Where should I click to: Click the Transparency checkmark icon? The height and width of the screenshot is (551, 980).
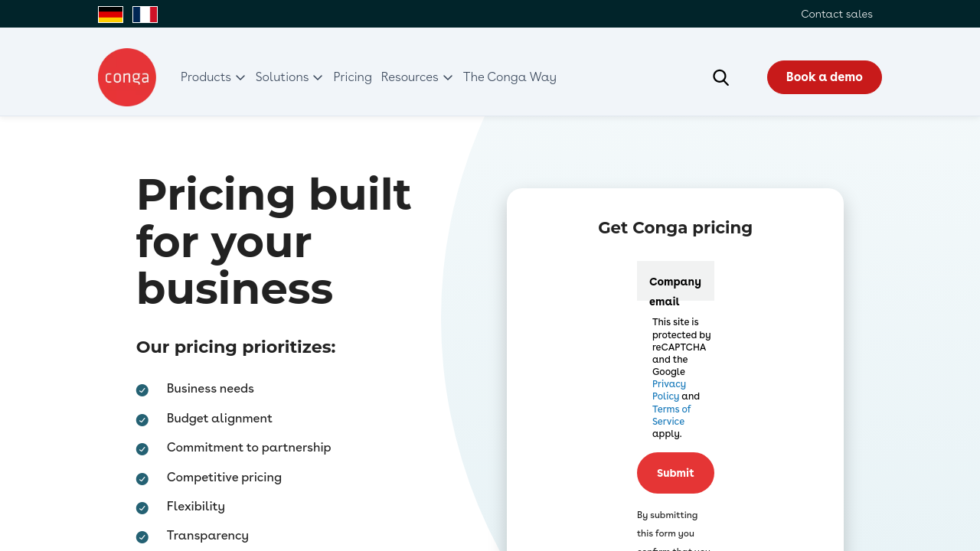coord(142,537)
